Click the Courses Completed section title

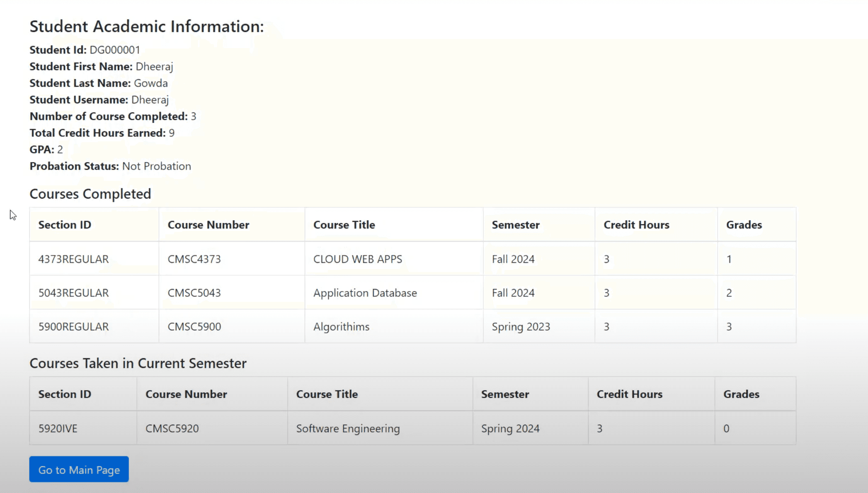point(90,194)
